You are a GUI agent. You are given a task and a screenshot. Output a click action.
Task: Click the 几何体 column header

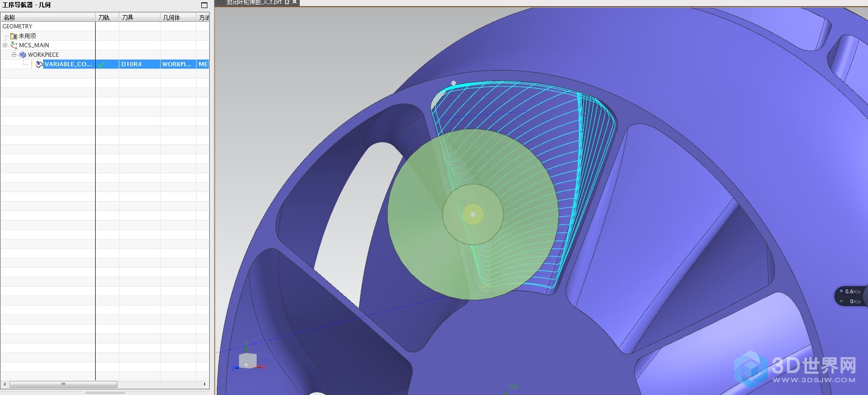click(178, 18)
